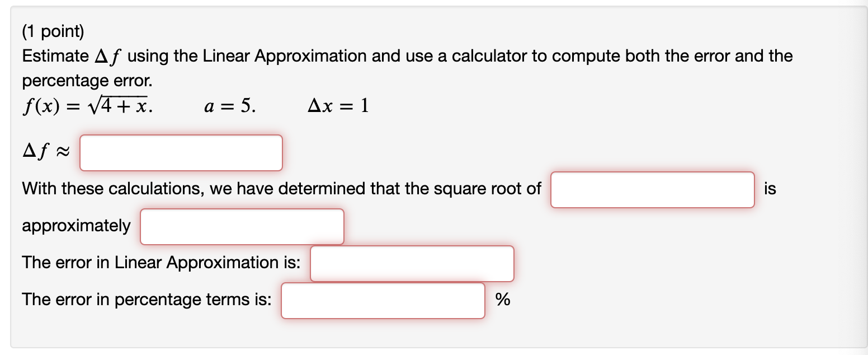Click the word 'approximately'
868x355 pixels.
[x=75, y=226]
